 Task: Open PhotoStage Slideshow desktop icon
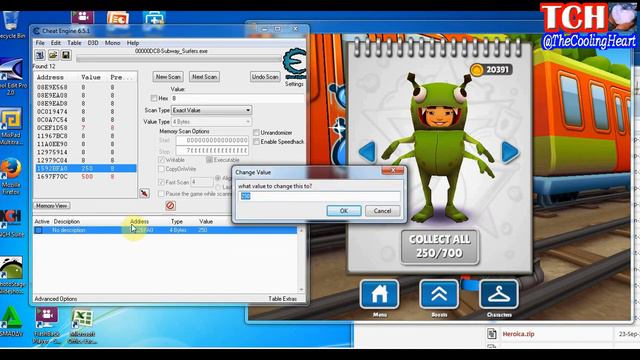(x=11, y=275)
